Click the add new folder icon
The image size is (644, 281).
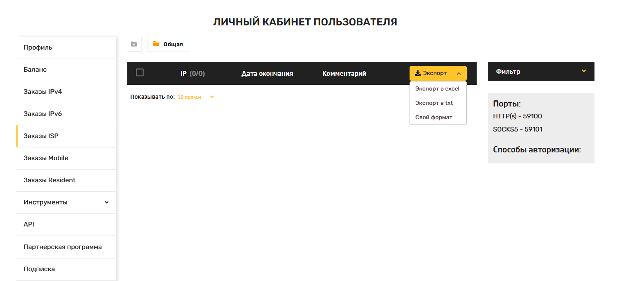pos(134,44)
